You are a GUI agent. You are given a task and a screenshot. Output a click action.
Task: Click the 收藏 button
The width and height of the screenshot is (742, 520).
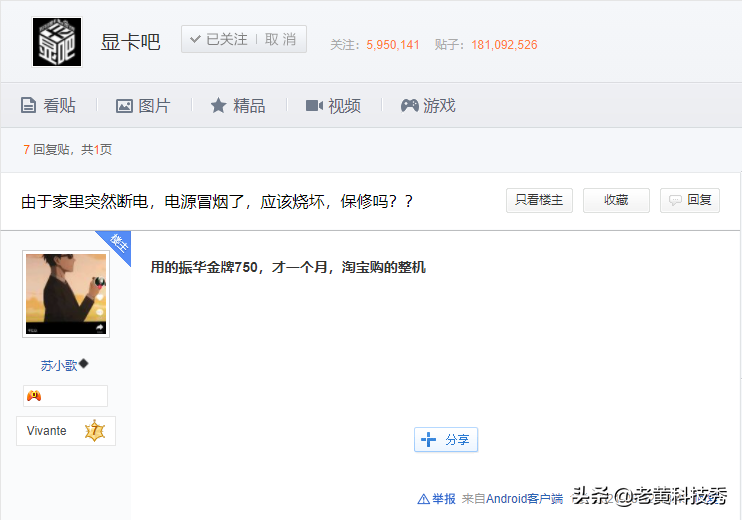pos(616,200)
